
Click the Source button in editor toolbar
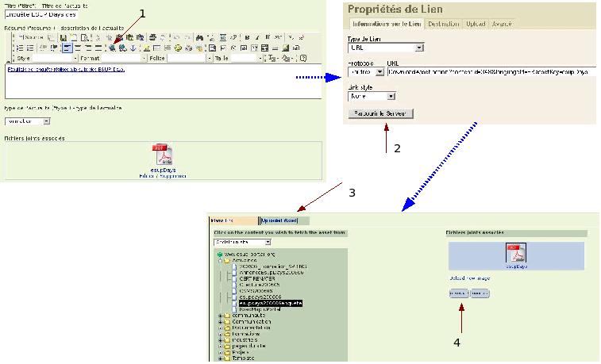click(x=30, y=37)
